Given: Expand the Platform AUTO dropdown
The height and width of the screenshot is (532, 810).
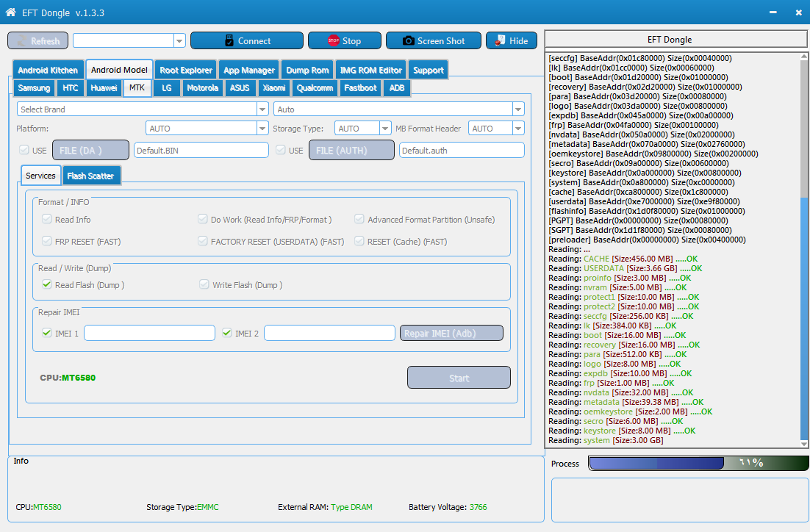Looking at the screenshot, I should tap(262, 128).
